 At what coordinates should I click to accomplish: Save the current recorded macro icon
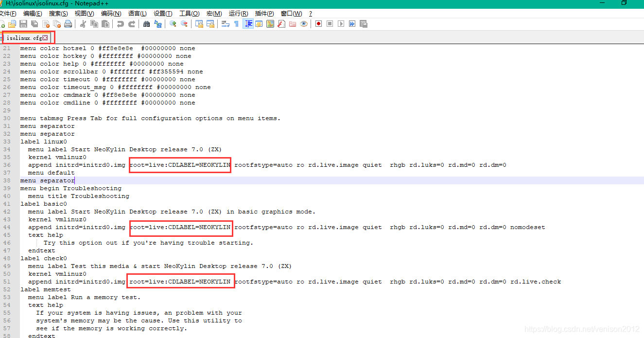tap(364, 24)
